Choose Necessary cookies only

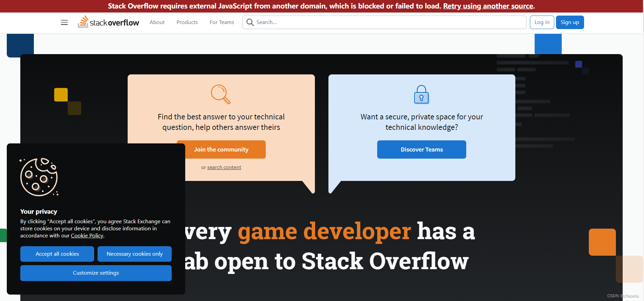134,254
